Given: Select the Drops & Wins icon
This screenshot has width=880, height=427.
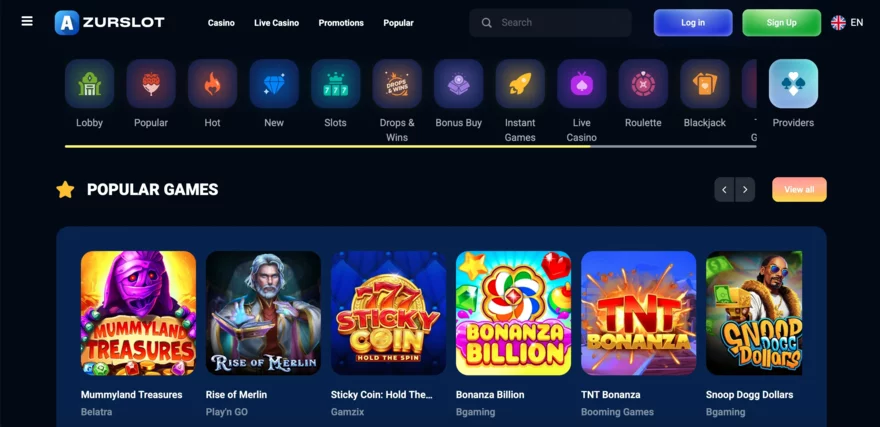Looking at the screenshot, I should tap(397, 84).
